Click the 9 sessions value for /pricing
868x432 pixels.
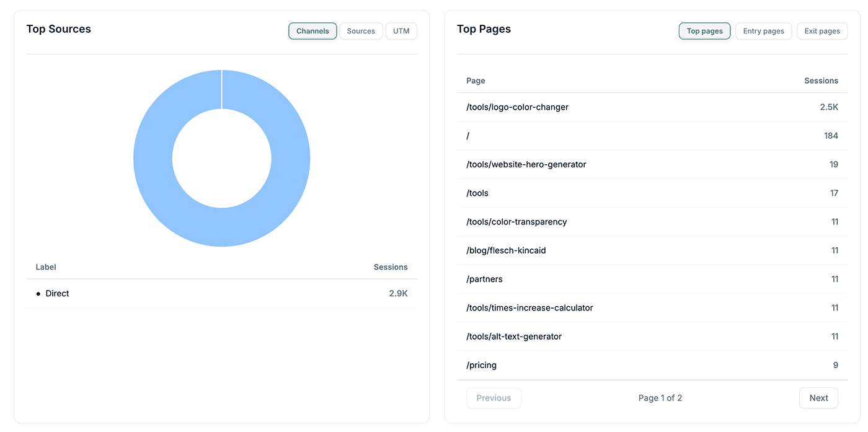(836, 365)
